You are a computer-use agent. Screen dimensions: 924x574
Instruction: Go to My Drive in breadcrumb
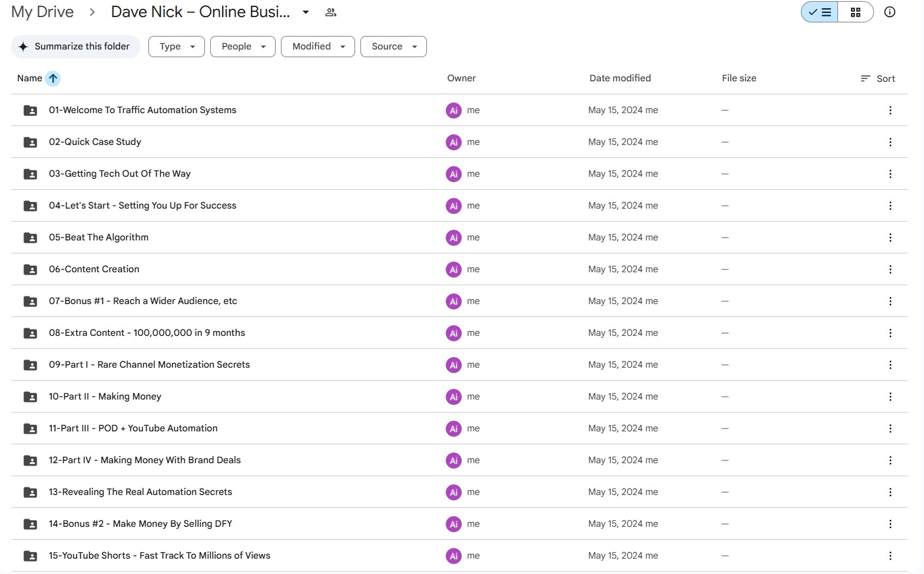click(42, 12)
